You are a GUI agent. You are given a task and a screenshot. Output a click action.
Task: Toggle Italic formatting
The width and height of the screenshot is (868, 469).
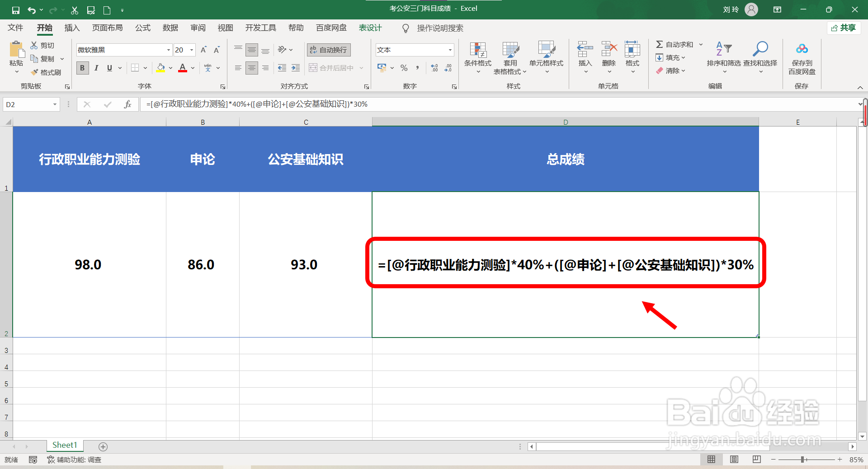(x=96, y=68)
